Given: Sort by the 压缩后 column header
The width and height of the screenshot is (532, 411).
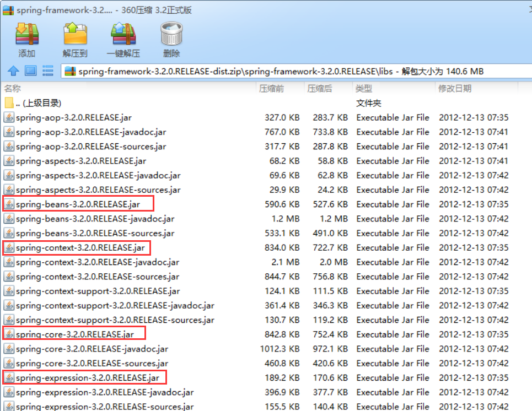Looking at the screenshot, I should point(320,89).
